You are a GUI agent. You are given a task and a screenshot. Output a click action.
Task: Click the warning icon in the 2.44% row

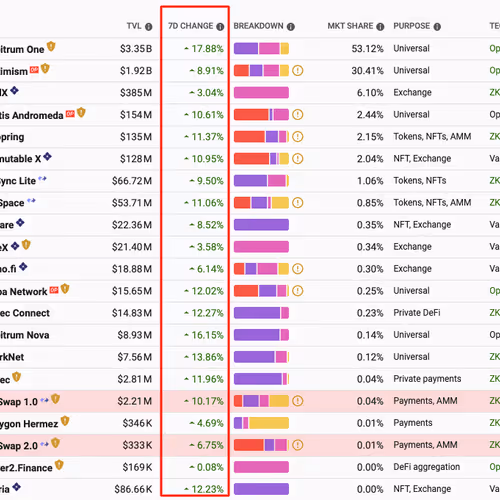coord(298,115)
